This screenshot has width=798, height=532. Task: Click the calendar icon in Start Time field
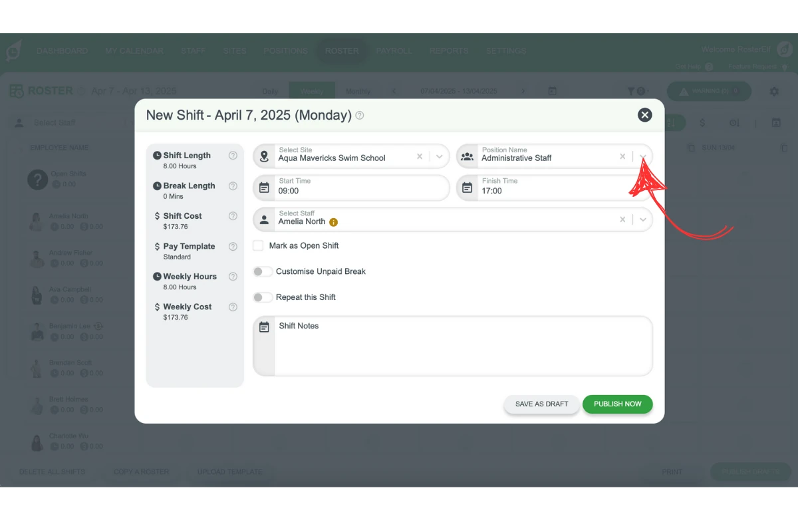[x=264, y=188]
